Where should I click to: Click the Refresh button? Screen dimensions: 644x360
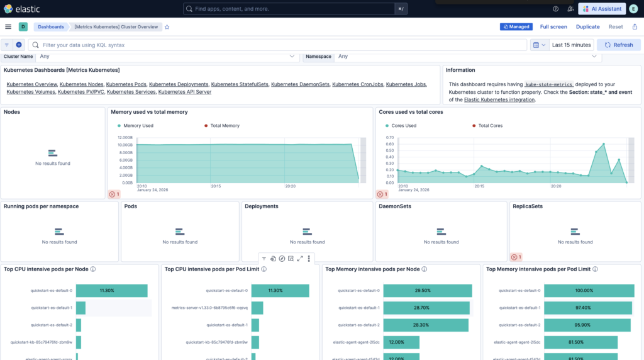[618, 45]
